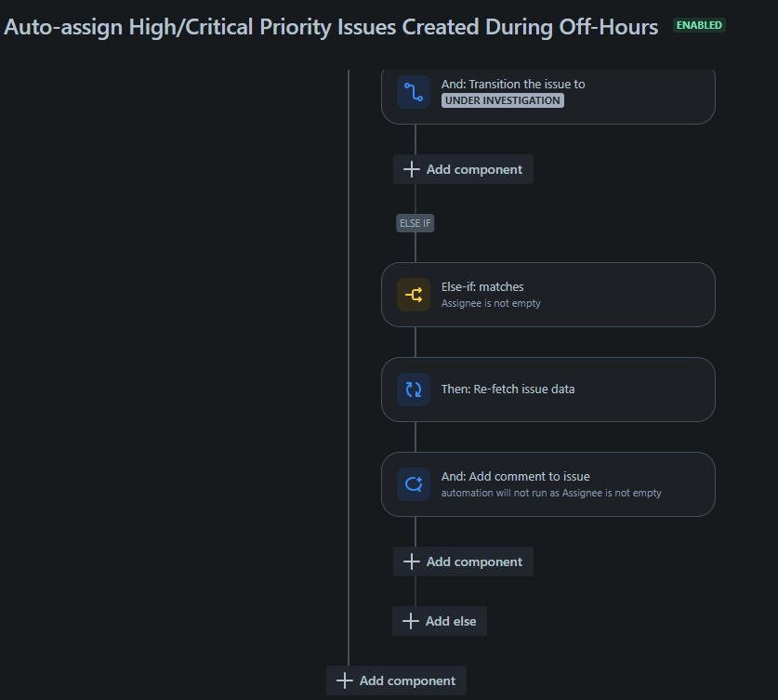This screenshot has width=778, height=700.
Task: Click the rule title to rename it
Action: [x=330, y=26]
